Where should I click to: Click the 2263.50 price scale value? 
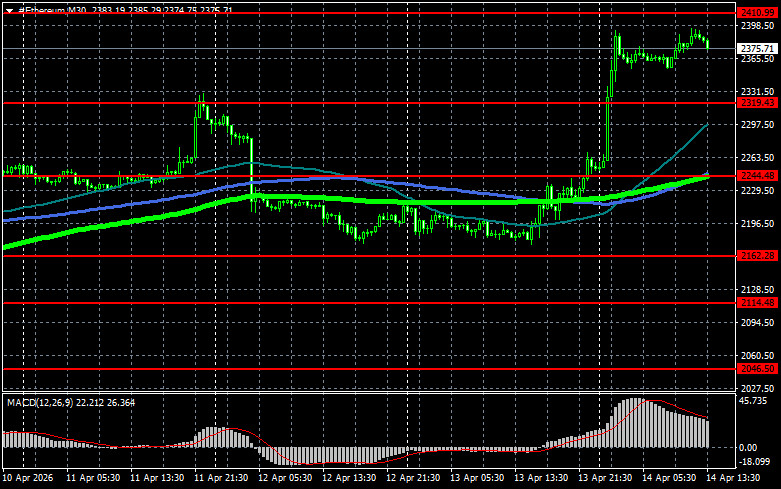757,158
